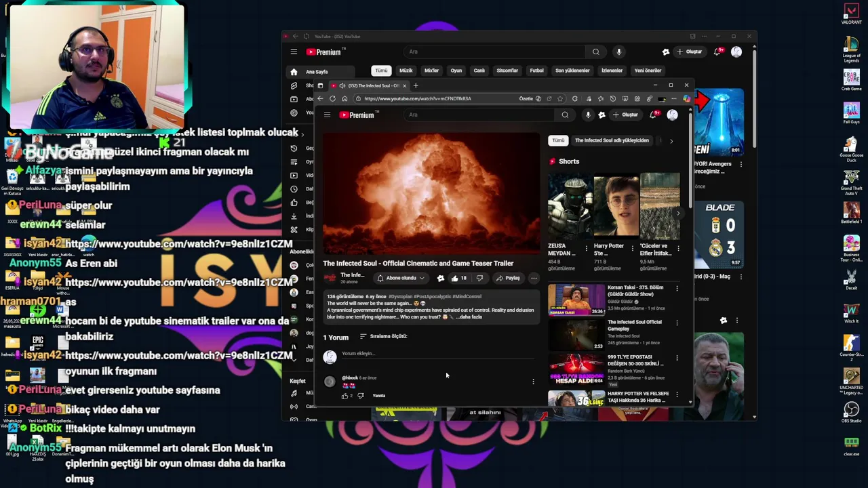Open browser settings three-dots menu
Viewport: 868px width, 488px height.
(673, 99)
